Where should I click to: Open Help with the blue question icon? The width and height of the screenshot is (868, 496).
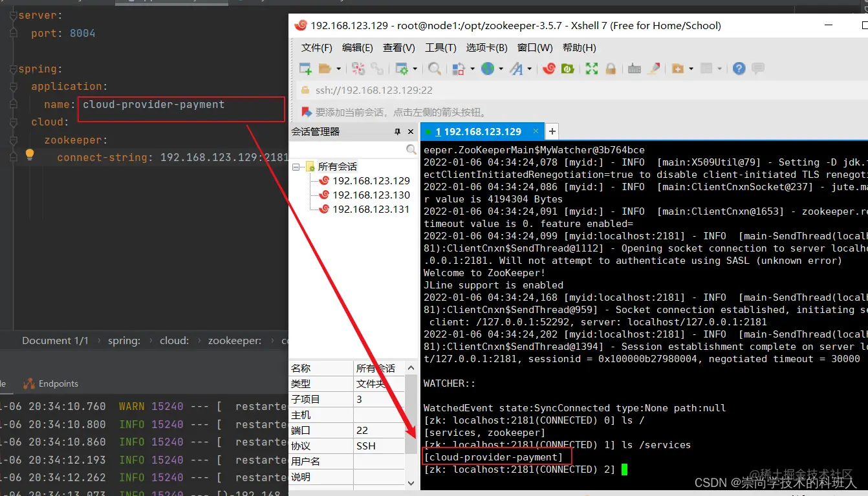pyautogui.click(x=739, y=69)
